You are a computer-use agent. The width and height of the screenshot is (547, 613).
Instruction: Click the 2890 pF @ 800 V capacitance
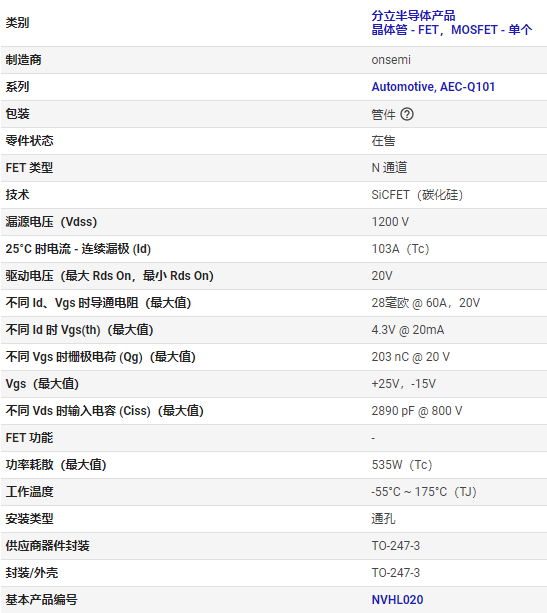click(x=417, y=411)
